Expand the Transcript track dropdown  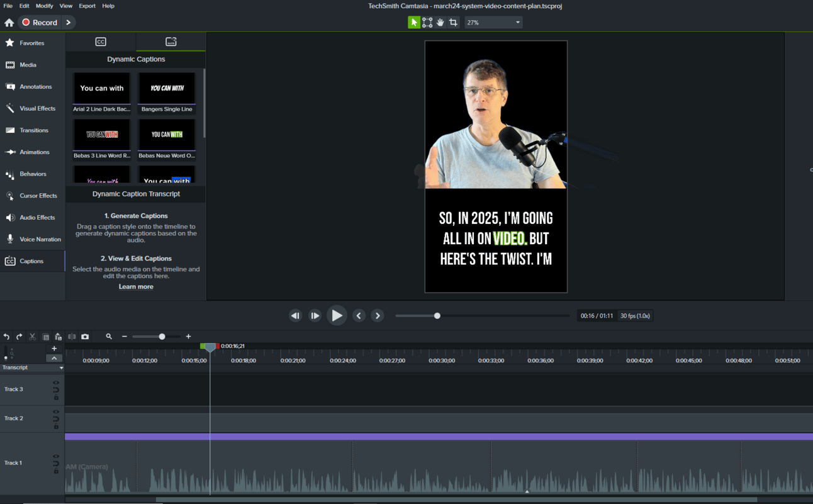point(61,367)
